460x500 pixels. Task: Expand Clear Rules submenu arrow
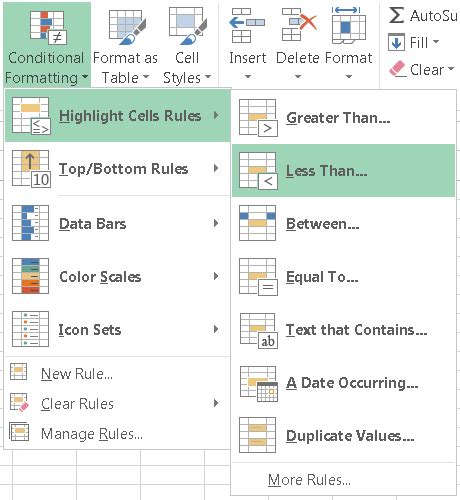point(216,403)
